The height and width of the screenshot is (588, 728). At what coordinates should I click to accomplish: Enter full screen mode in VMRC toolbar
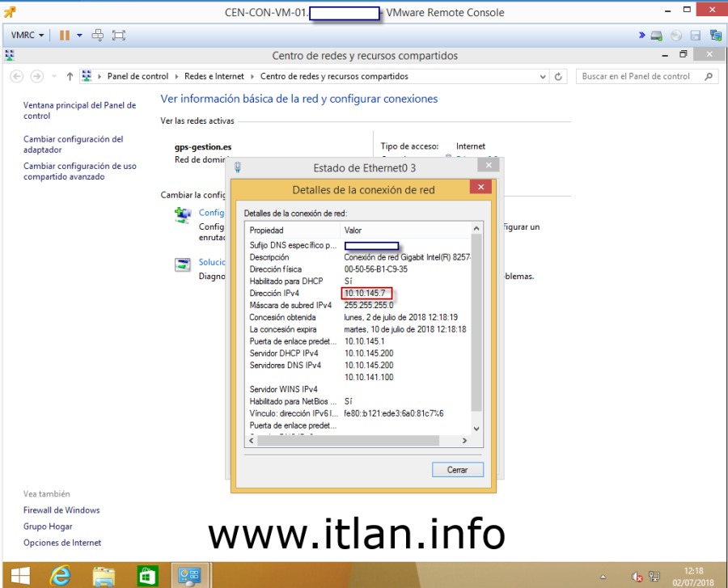click(119, 36)
